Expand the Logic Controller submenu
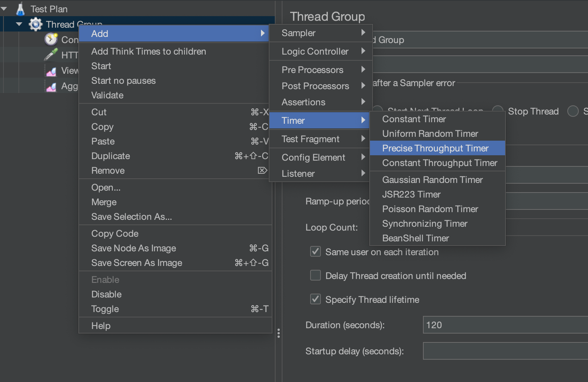This screenshot has width=588, height=382. [x=321, y=51]
